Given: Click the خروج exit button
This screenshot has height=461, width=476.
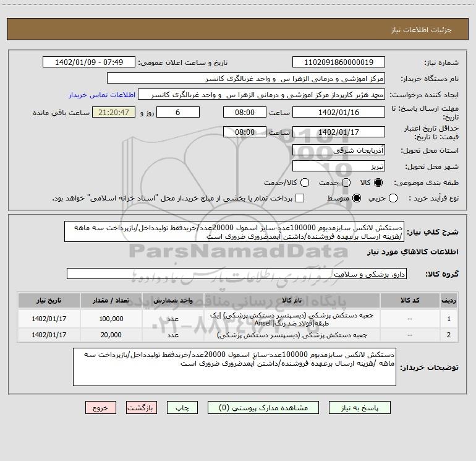Looking at the screenshot, I should pyautogui.click(x=101, y=408).
